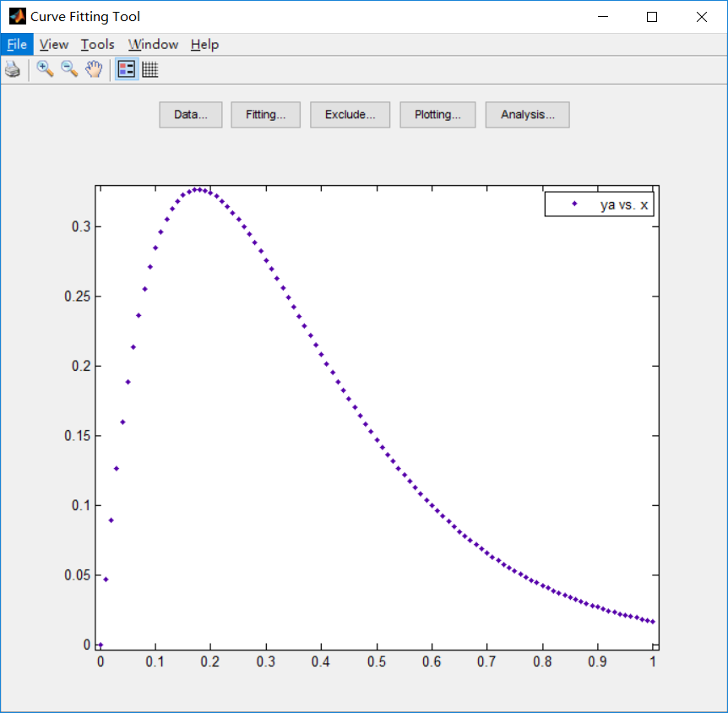Click a data point near the curve peak
The width and height of the screenshot is (728, 713).
[198, 188]
